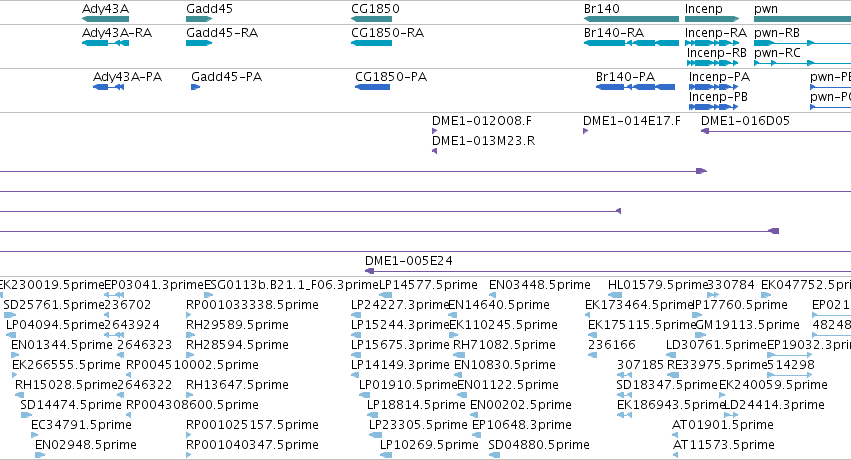Select the RH29589.5prime EST label
The width and height of the screenshot is (851, 460).
(x=237, y=324)
